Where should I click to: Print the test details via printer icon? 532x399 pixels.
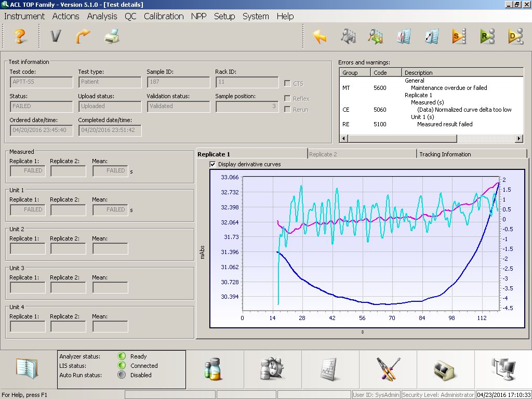(x=112, y=36)
